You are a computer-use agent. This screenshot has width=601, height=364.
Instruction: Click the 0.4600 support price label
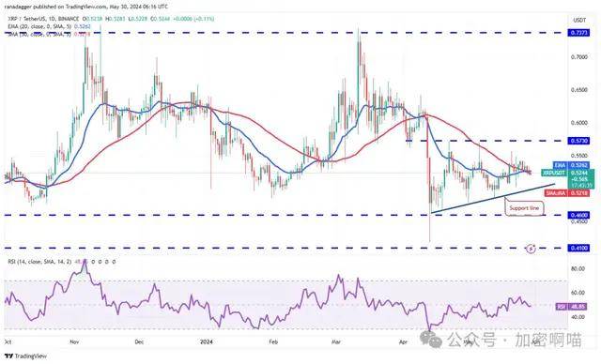click(579, 215)
